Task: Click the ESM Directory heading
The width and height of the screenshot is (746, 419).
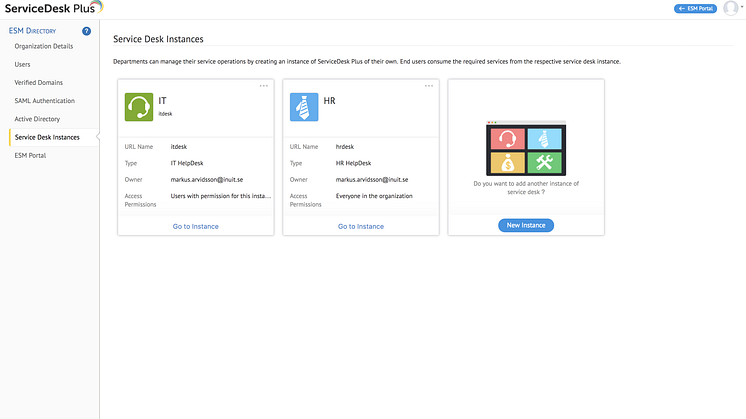Action: [32, 31]
